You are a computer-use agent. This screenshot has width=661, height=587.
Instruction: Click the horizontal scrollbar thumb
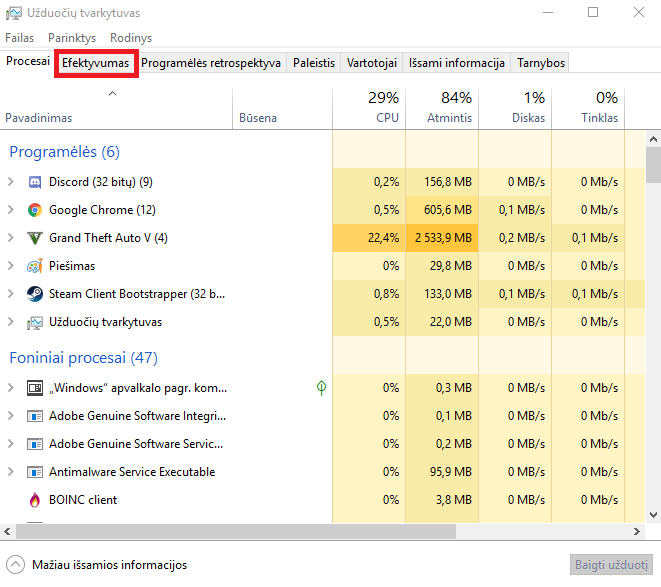click(x=236, y=531)
